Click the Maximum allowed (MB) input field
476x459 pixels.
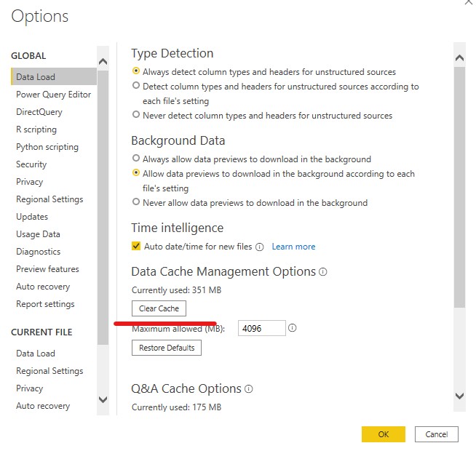262,328
